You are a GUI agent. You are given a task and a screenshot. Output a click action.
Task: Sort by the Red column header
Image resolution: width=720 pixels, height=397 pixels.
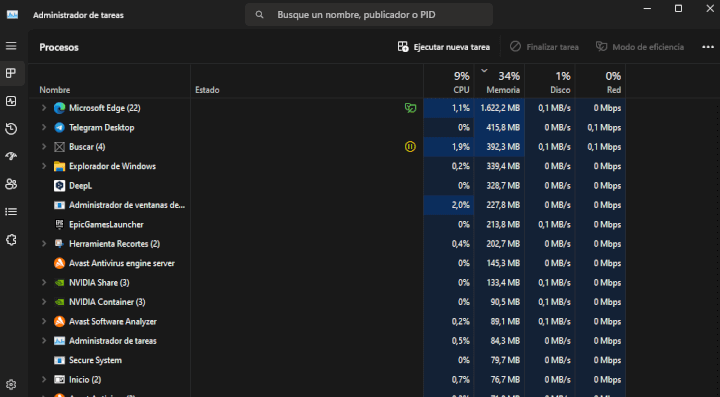tap(600, 82)
